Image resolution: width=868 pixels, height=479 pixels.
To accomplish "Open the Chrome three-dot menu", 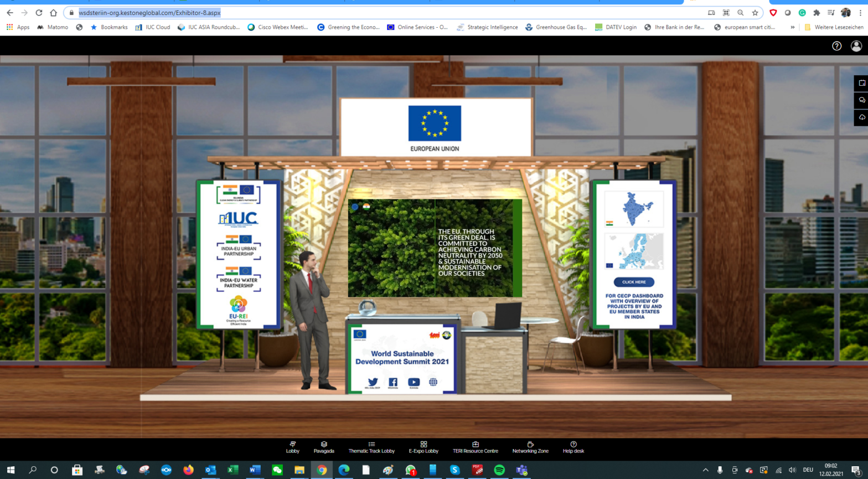I will [860, 13].
